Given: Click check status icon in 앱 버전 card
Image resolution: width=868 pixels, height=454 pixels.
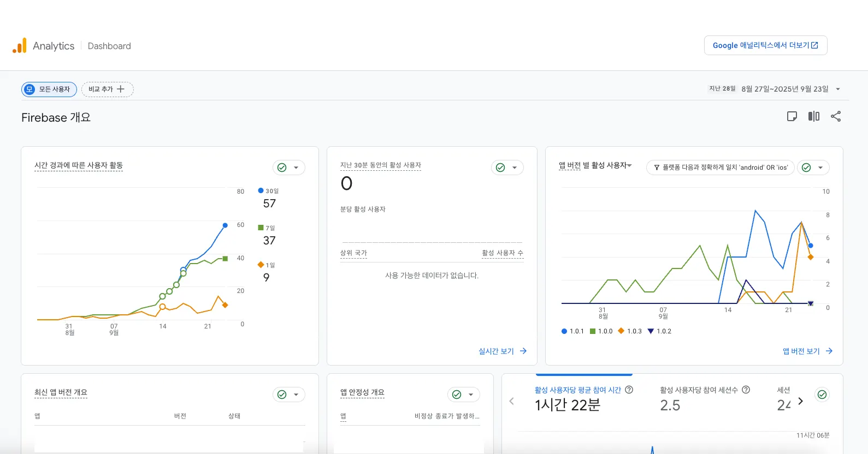Looking at the screenshot, I should 806,168.
